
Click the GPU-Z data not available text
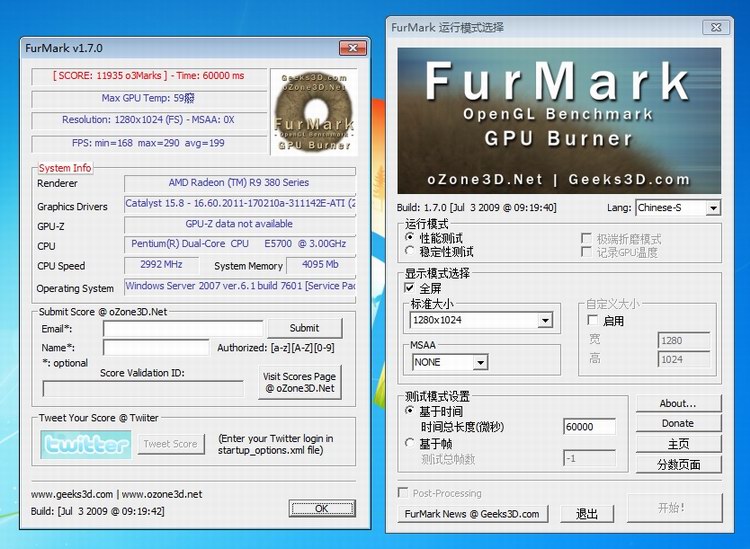pos(239,224)
